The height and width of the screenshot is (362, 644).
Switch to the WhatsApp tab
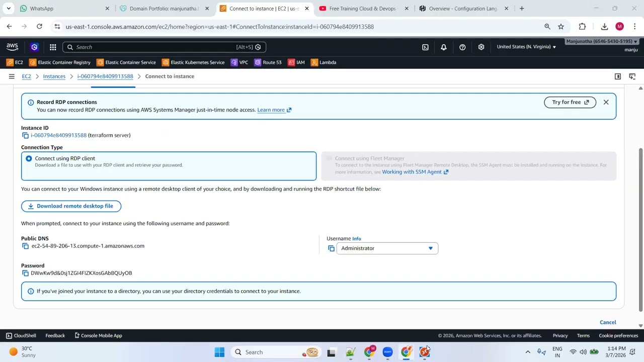pyautogui.click(x=63, y=9)
